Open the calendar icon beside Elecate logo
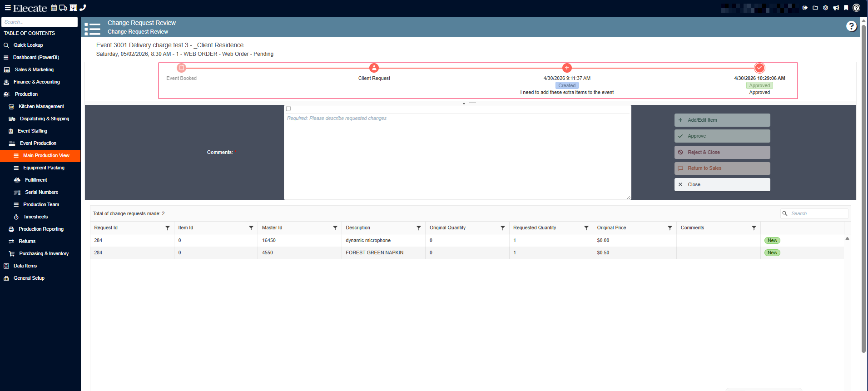This screenshot has width=868, height=391. [54, 8]
